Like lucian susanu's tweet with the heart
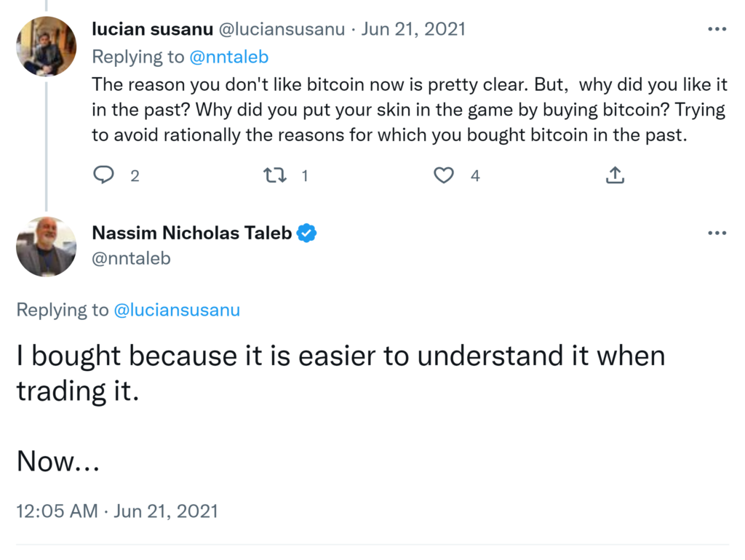 tap(444, 175)
